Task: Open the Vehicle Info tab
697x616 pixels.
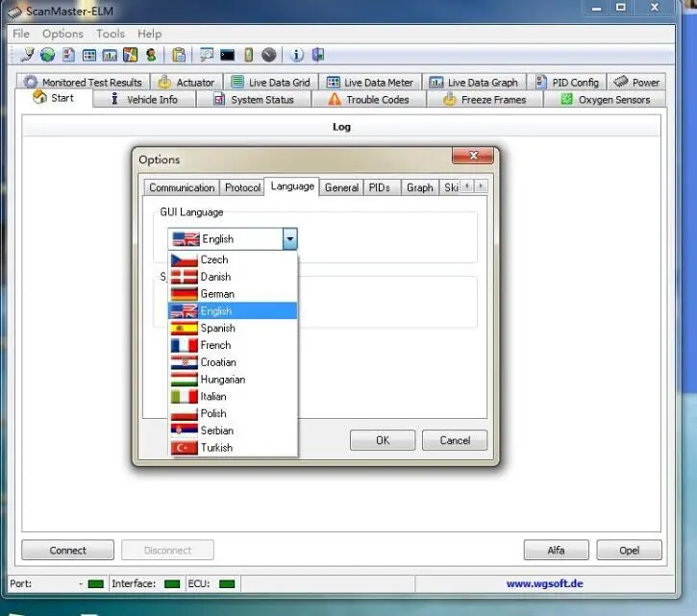Action: 144,100
